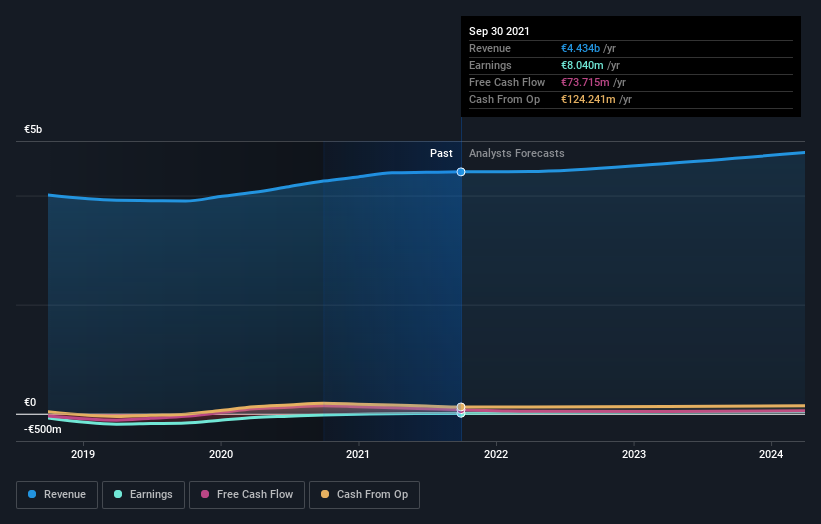
Task: Click the 'Analysts Forecasts' label
Action: pos(517,153)
